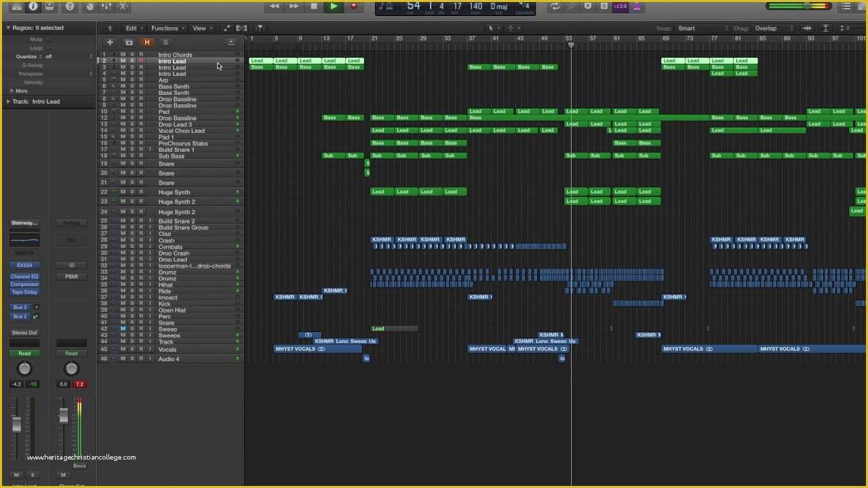This screenshot has height=488, width=868.
Task: Toggle the Inspector info button
Action: point(33,6)
